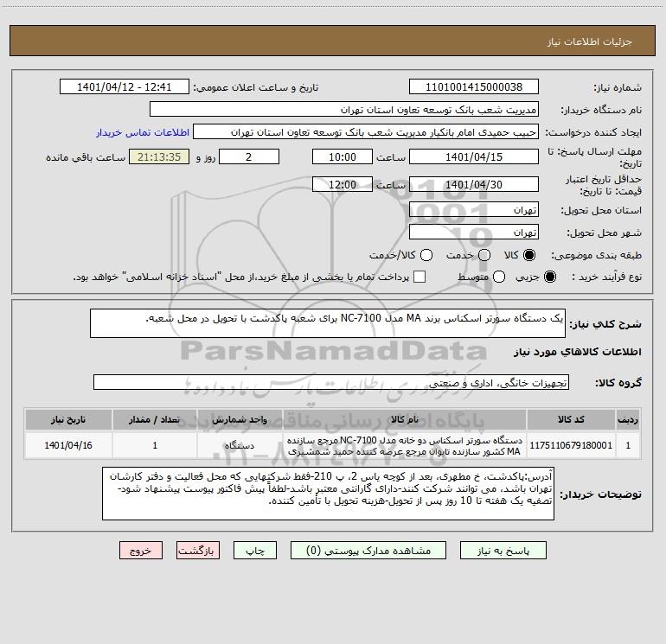This screenshot has width=666, height=644.
Task: Click the response time 10:00 field
Action: [x=343, y=157]
